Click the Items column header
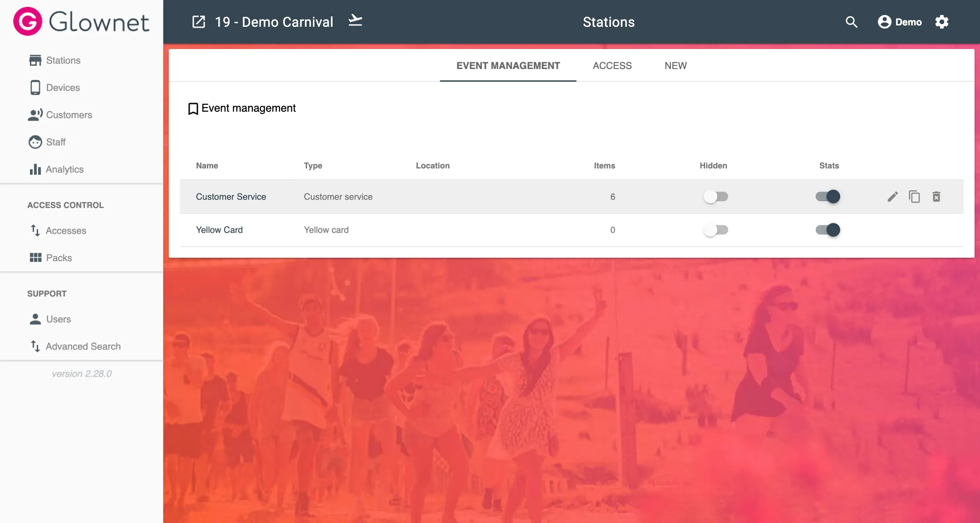 (x=604, y=166)
